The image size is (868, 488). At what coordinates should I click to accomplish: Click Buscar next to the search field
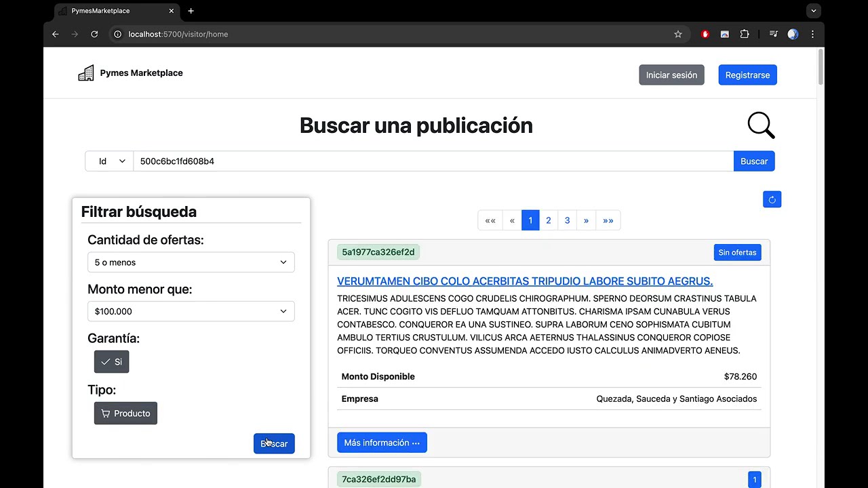(x=754, y=161)
